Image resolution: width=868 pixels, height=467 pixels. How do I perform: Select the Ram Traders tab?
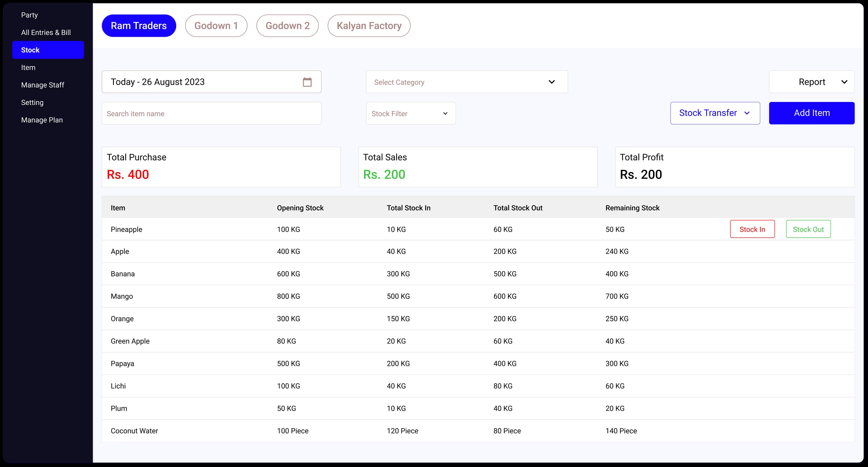(139, 26)
